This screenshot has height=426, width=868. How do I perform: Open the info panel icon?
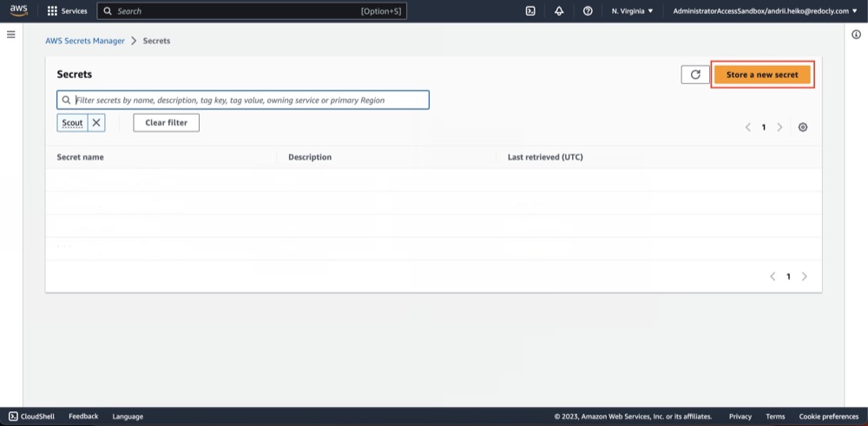pos(857,35)
